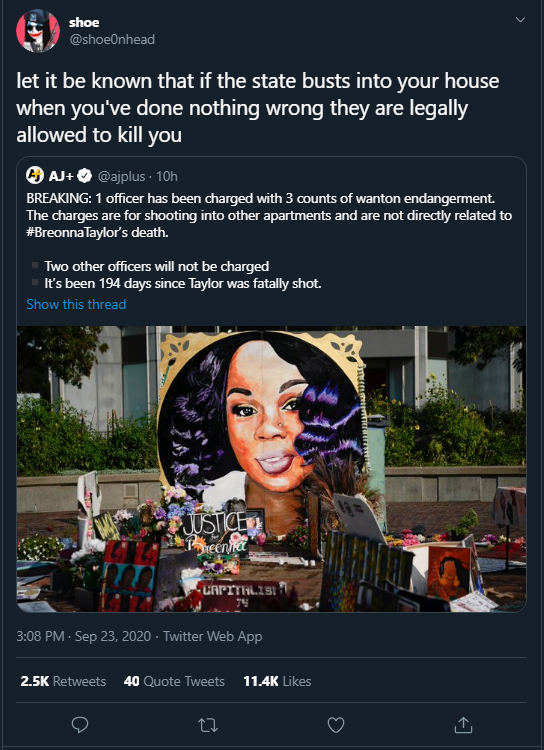Like the tweet with heart icon

tap(335, 725)
